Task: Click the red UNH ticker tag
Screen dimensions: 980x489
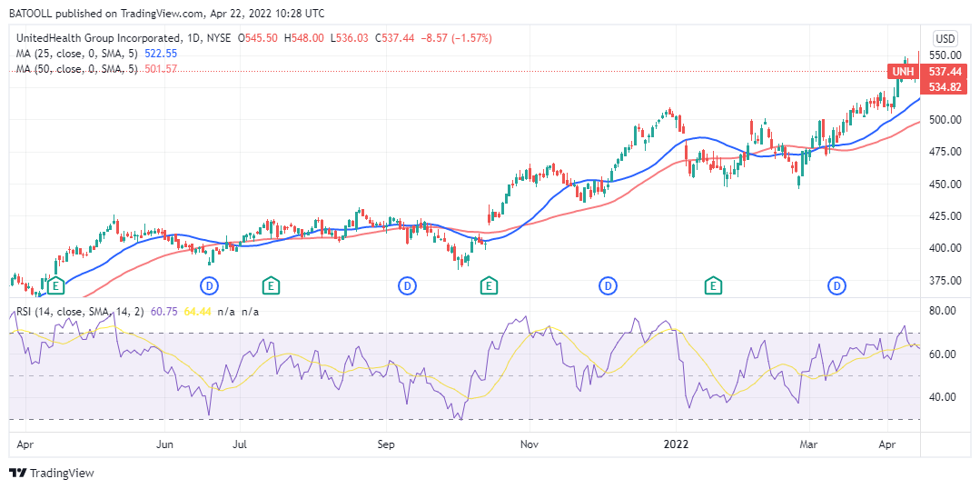Action: [x=904, y=72]
